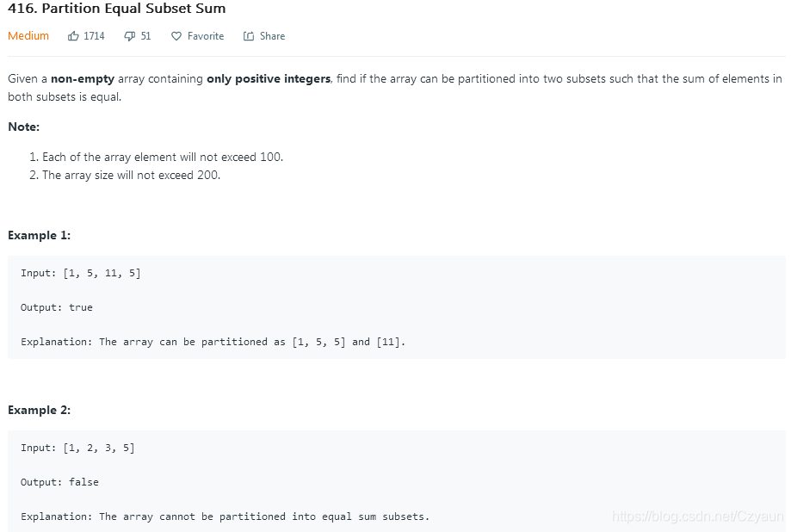Click the Output: false line
This screenshot has height=532, width=791.
tap(59, 482)
